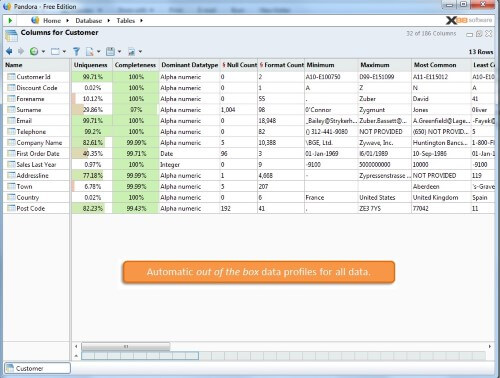Viewport: 500px width, 378px height.
Task: Click the chart drilldown icon in toolbar
Action: tap(132, 52)
